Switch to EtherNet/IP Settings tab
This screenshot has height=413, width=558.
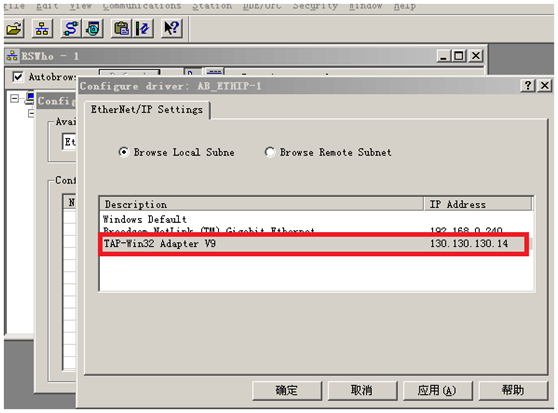tap(147, 110)
